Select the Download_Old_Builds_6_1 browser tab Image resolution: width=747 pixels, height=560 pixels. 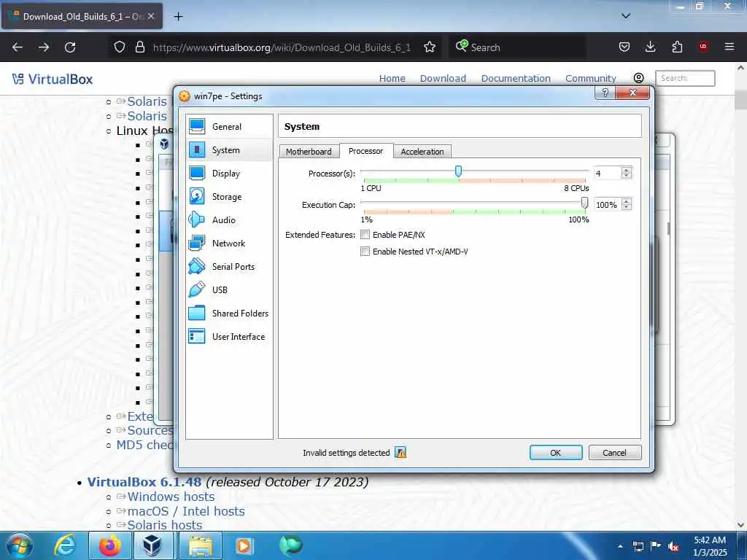(82, 17)
